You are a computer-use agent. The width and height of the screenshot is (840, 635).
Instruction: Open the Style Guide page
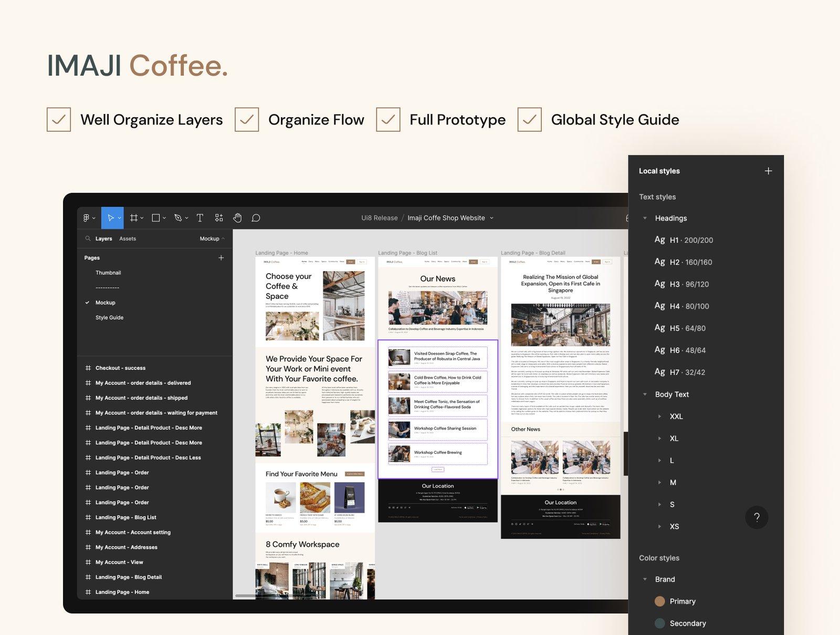pos(110,318)
